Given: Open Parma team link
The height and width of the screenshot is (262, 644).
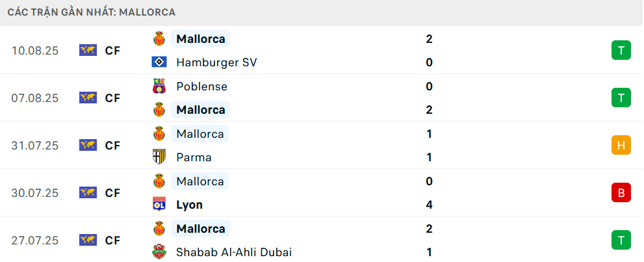Looking at the screenshot, I should tap(194, 157).
